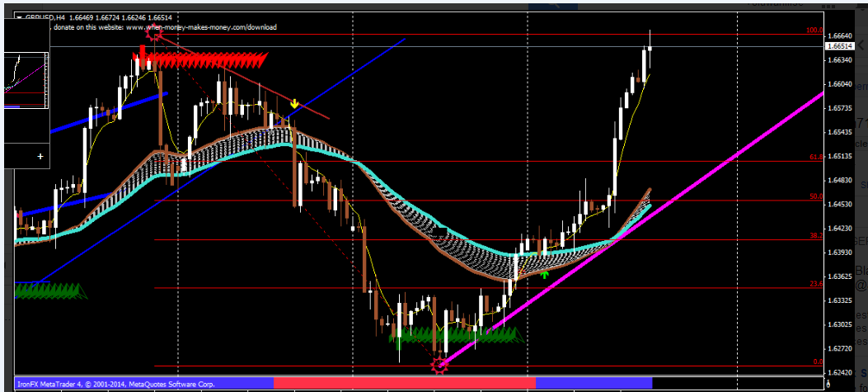The width and height of the screenshot is (868, 392).
Task: Click the green up arrow buy signal
Action: [545, 273]
